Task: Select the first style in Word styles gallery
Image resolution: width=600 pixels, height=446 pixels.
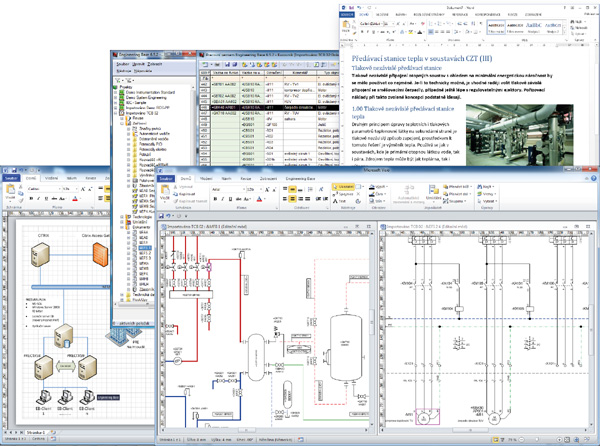Action: 497,28
